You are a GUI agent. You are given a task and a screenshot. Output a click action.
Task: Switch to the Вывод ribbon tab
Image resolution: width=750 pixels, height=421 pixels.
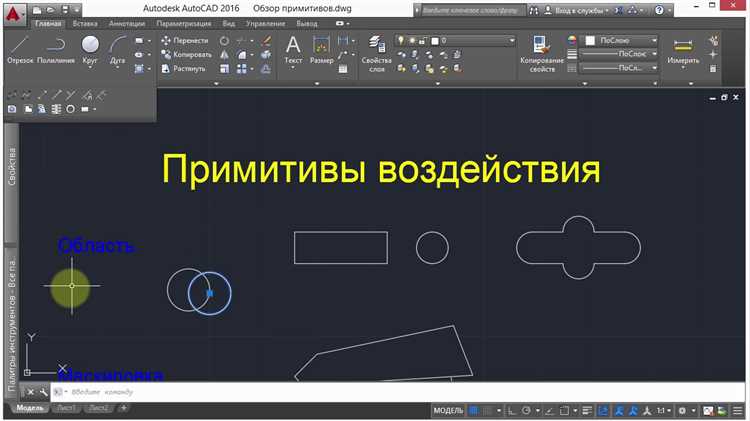pos(307,23)
